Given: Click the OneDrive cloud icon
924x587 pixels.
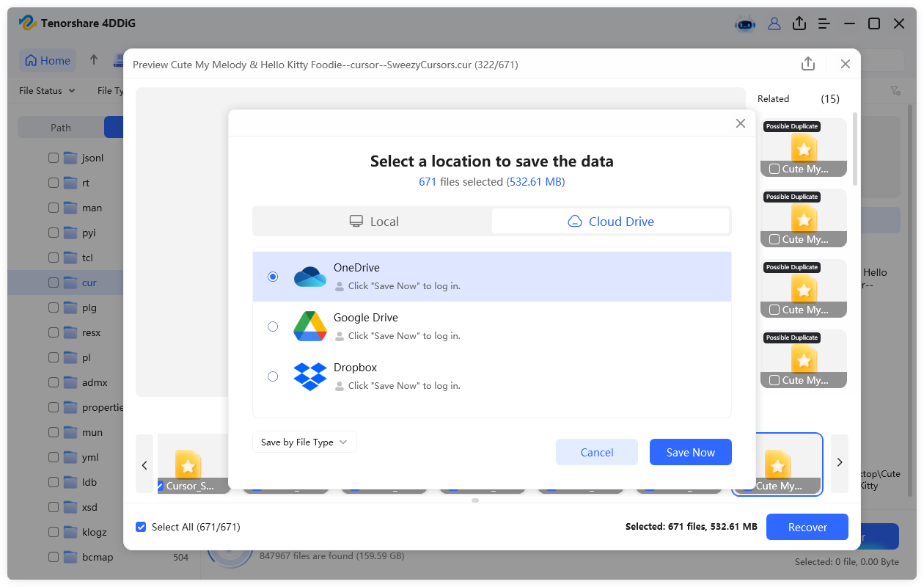Looking at the screenshot, I should point(310,277).
